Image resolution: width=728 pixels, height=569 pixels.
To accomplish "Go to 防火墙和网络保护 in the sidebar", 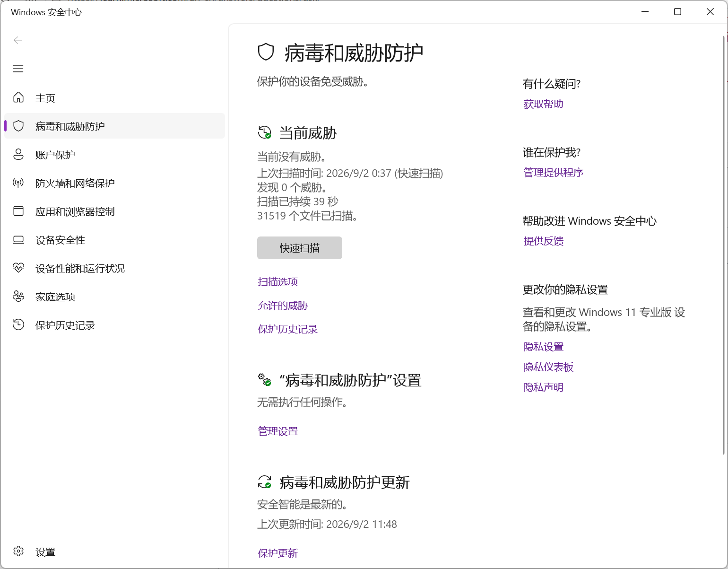I will point(114,183).
